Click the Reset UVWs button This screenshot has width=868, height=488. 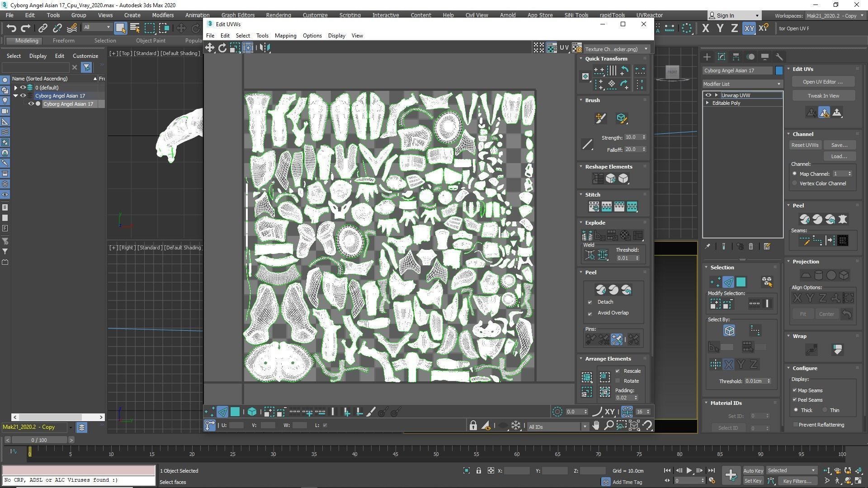(805, 145)
